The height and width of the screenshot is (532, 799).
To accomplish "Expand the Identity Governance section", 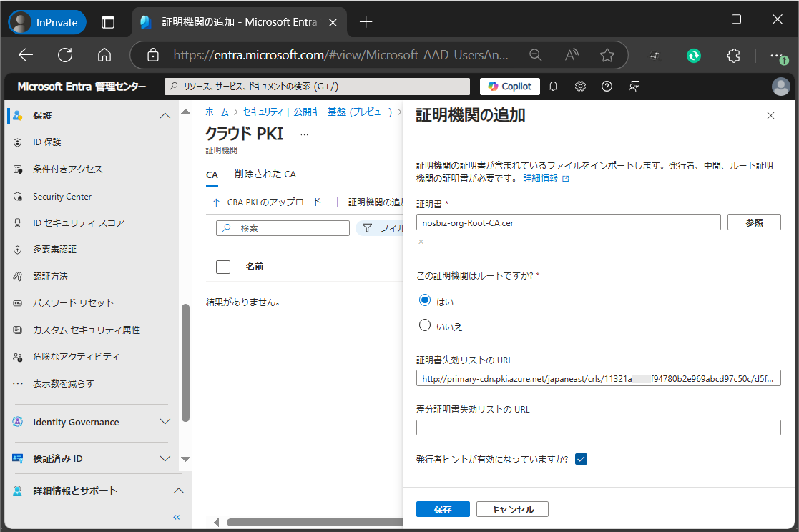I will click(x=165, y=422).
